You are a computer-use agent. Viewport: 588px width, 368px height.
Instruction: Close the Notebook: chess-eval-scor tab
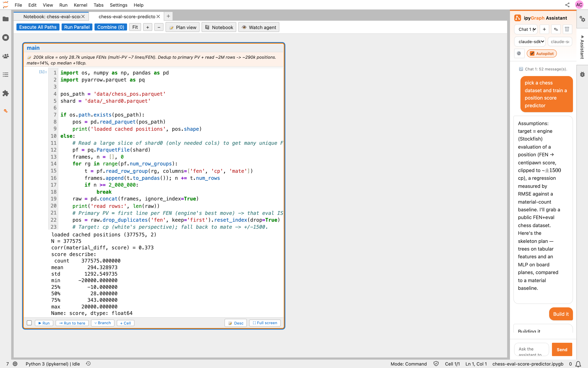83,16
